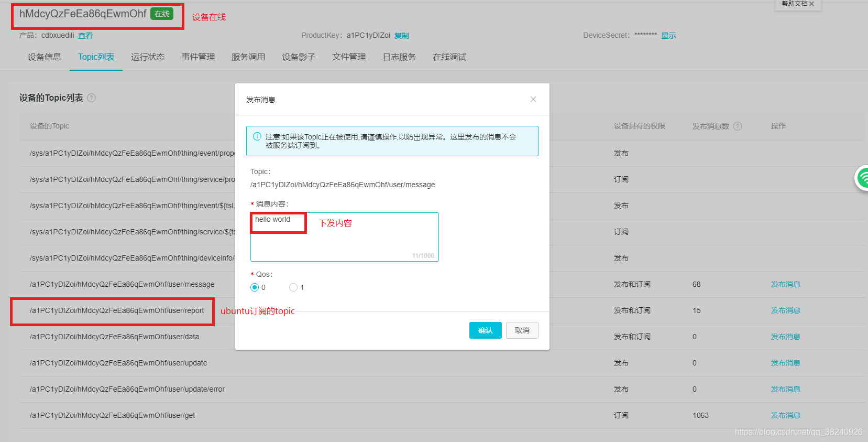Open the floating WiFi widget icon
The height and width of the screenshot is (442, 868).
pos(862,178)
